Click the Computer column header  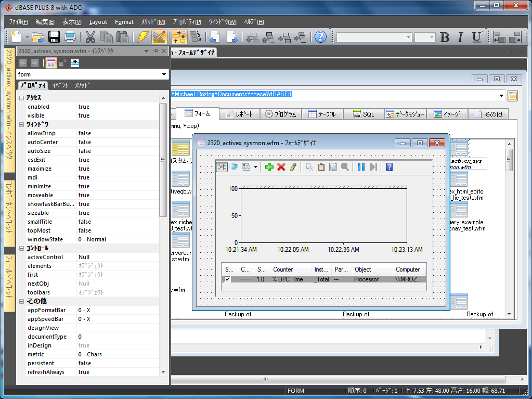[x=409, y=269]
